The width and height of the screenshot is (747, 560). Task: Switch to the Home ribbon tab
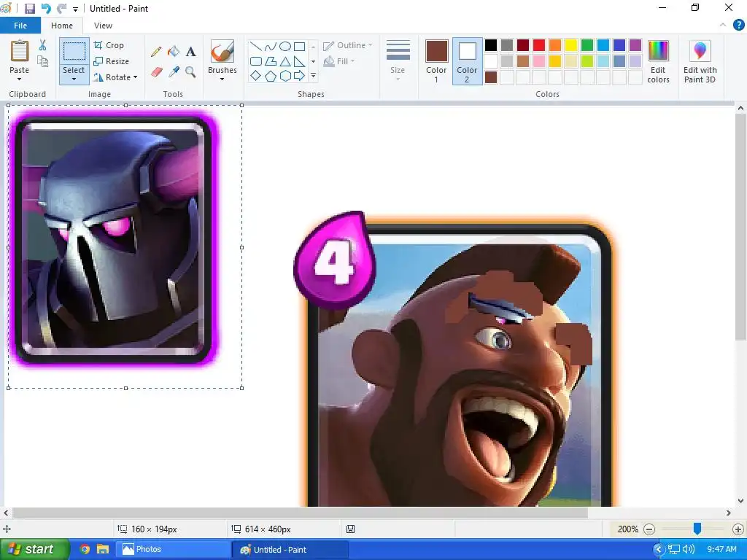pyautogui.click(x=62, y=26)
